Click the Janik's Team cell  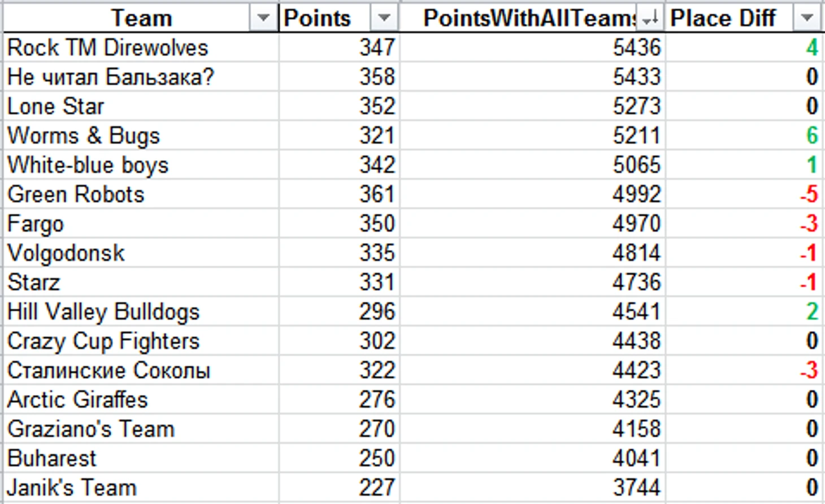141,488
